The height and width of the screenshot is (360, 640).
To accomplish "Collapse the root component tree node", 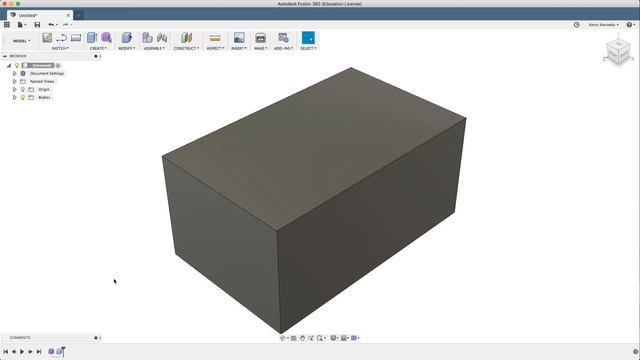I will 9,65.
